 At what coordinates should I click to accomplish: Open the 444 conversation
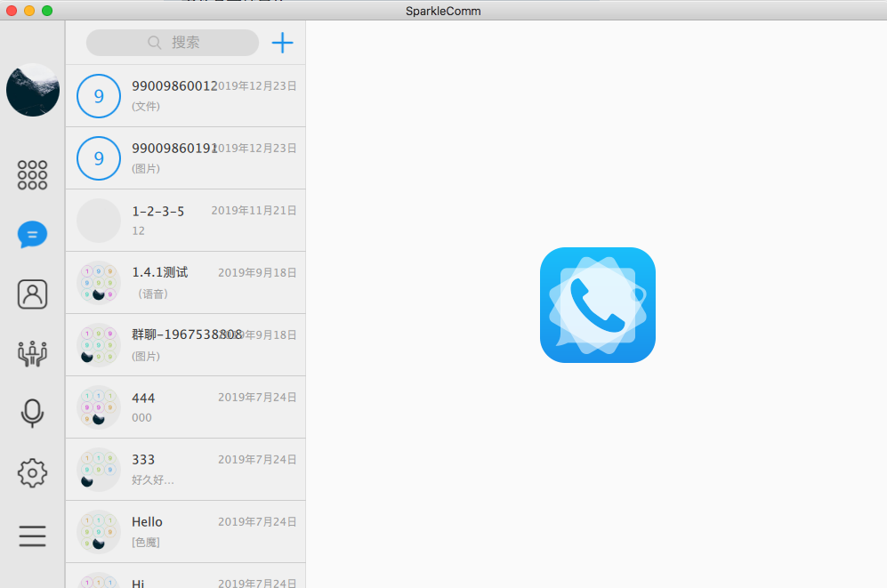[x=186, y=407]
